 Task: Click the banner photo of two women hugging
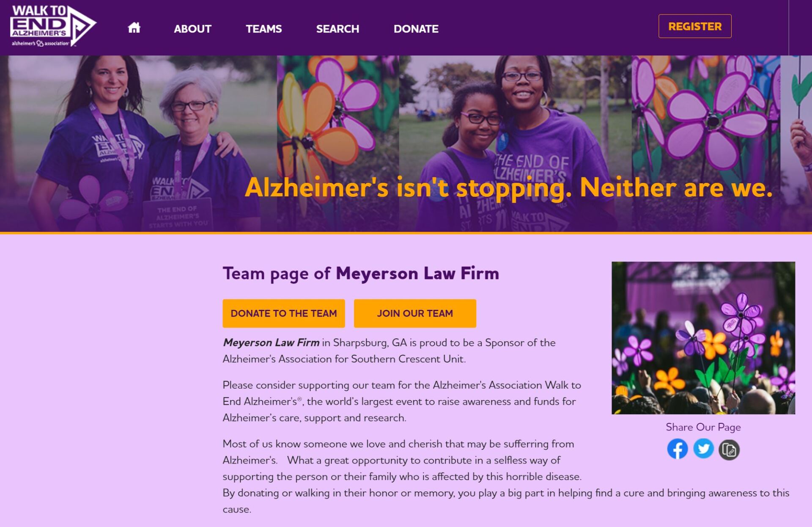[515, 144]
